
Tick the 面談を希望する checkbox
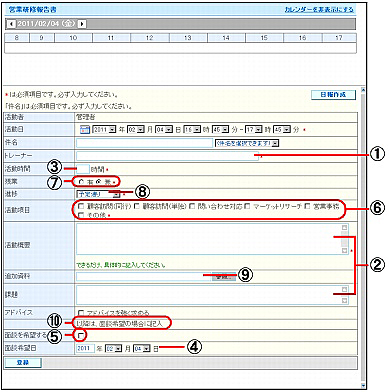80,336
